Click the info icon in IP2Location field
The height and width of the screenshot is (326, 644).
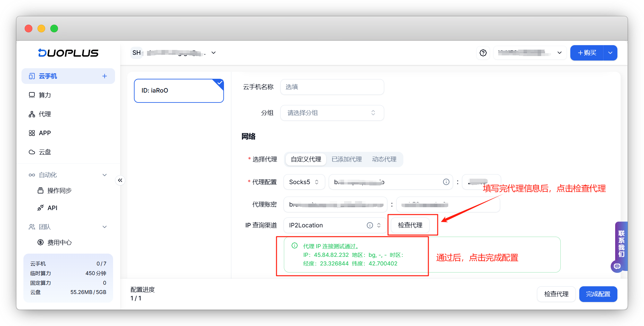(370, 225)
